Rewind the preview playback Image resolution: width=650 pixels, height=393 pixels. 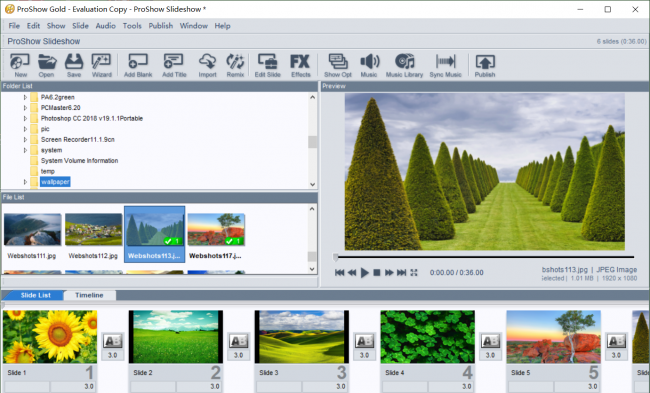click(x=352, y=272)
